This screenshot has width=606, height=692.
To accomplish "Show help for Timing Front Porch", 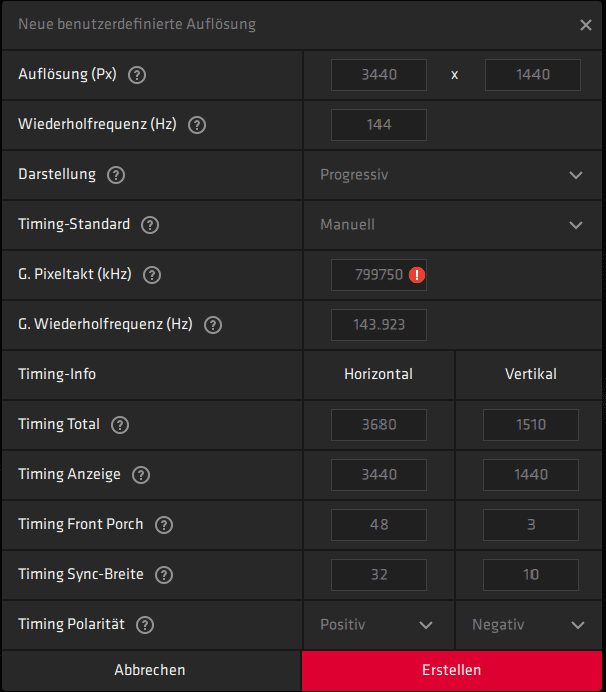I will (164, 525).
